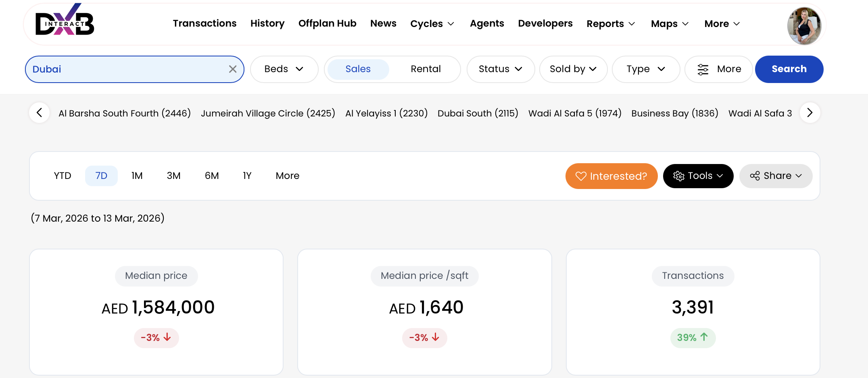Click the orange Interested? button
This screenshot has width=868, height=378.
pos(611,176)
